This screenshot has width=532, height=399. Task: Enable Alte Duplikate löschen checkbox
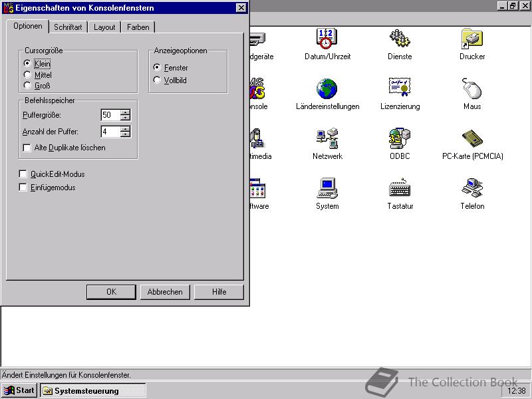(27, 148)
